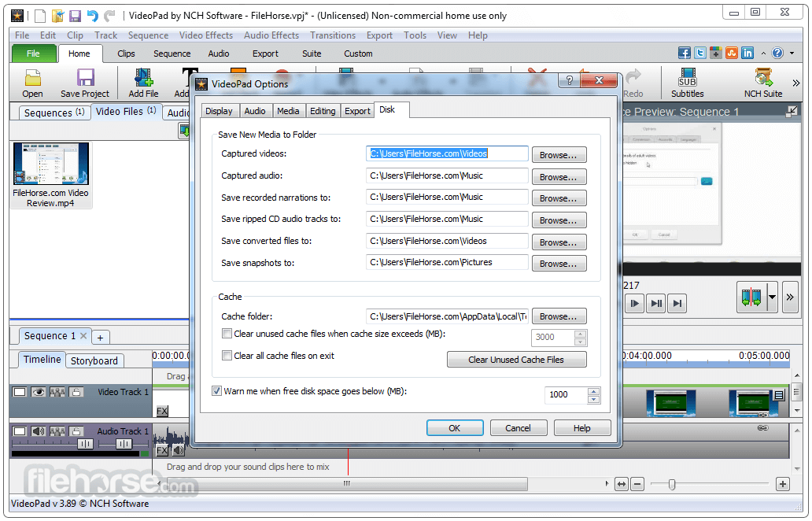812x521 pixels.
Task: Click the question mark in Options dialog title
Action: 569,80
